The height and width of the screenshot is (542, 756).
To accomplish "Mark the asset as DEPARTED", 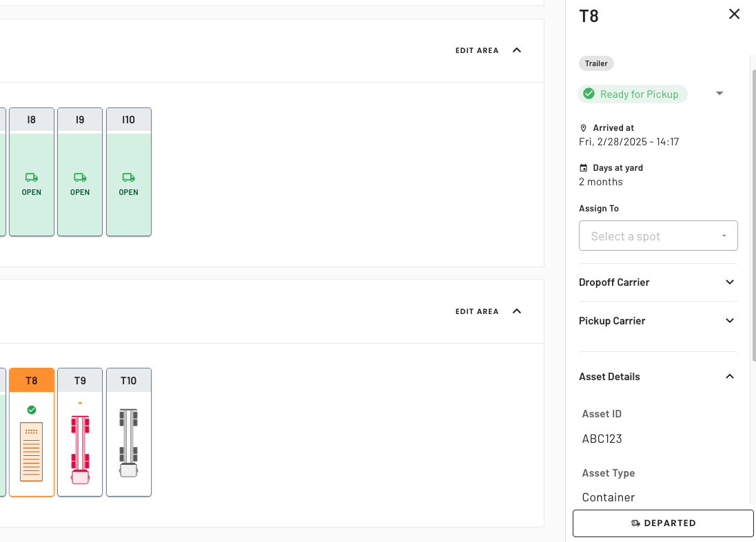I will [663, 523].
